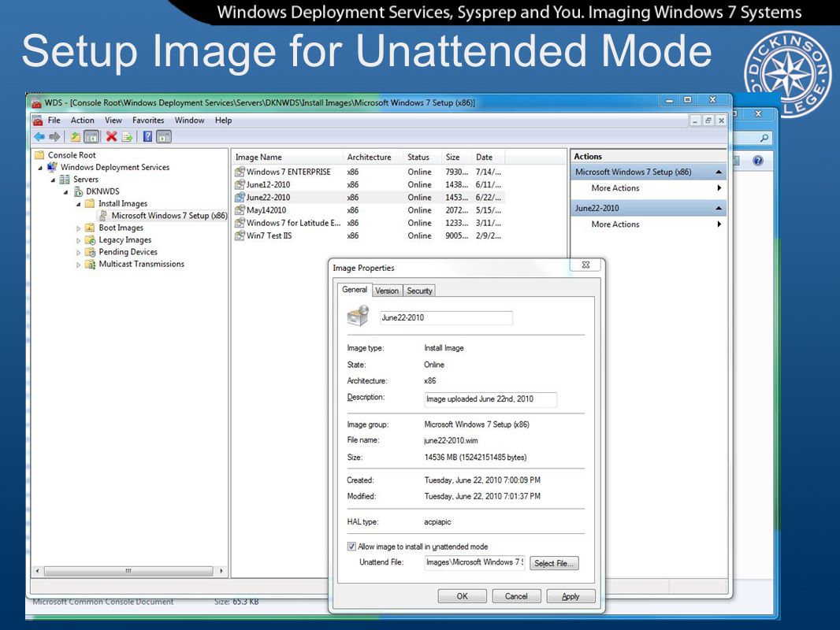The image size is (840, 630).
Task: Click the Select File... button
Action: click(x=554, y=563)
